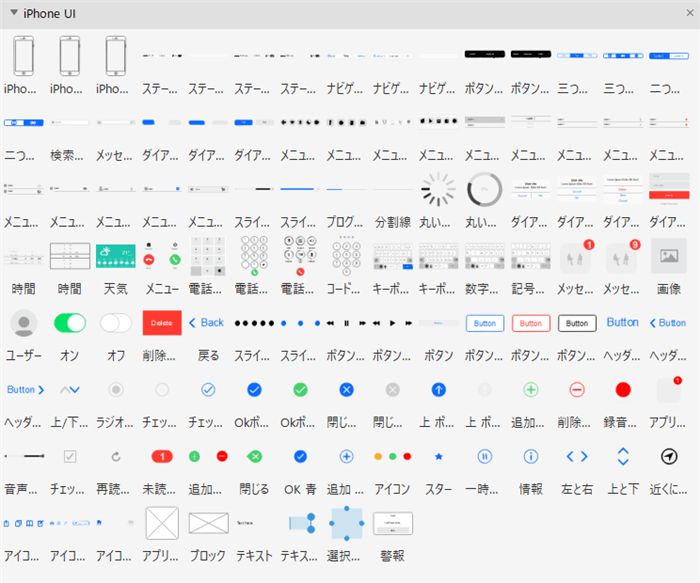Viewport: 700px width, 583px height.
Task: Pick the 録音 red record button shape
Action: coord(623,390)
